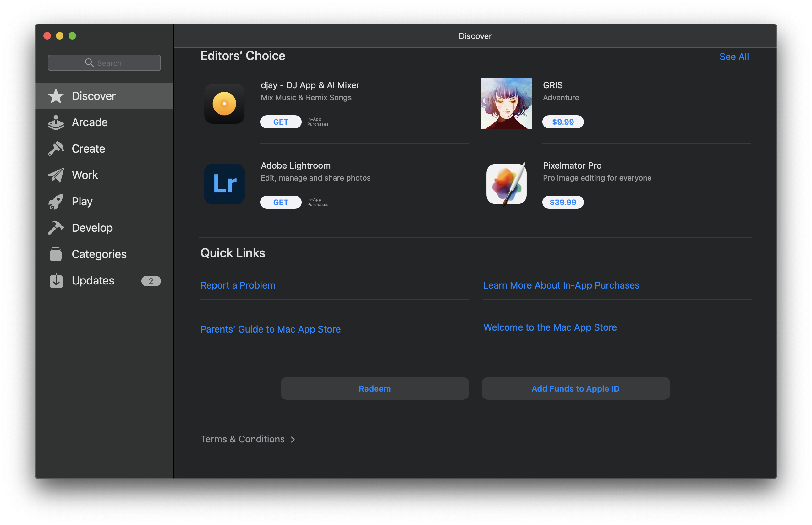The width and height of the screenshot is (812, 525).
Task: Click the 'Adventure' genre text under GRIS
Action: pyautogui.click(x=561, y=98)
